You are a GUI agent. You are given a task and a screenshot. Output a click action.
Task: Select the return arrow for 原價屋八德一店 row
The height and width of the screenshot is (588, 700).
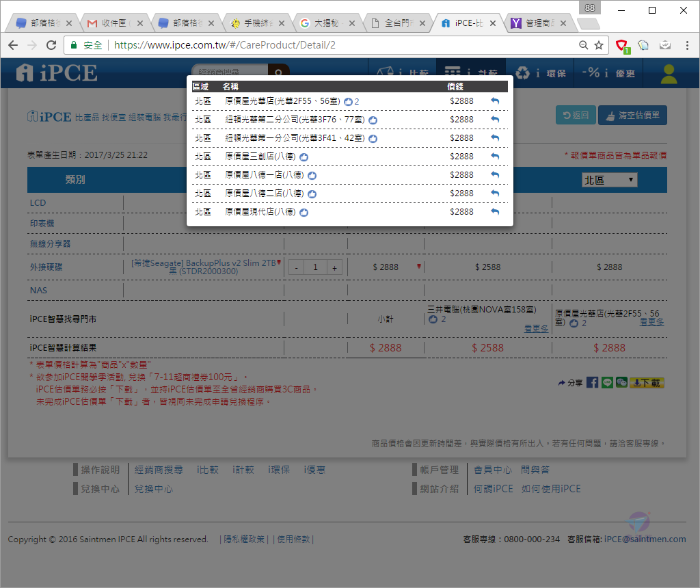[495, 174]
